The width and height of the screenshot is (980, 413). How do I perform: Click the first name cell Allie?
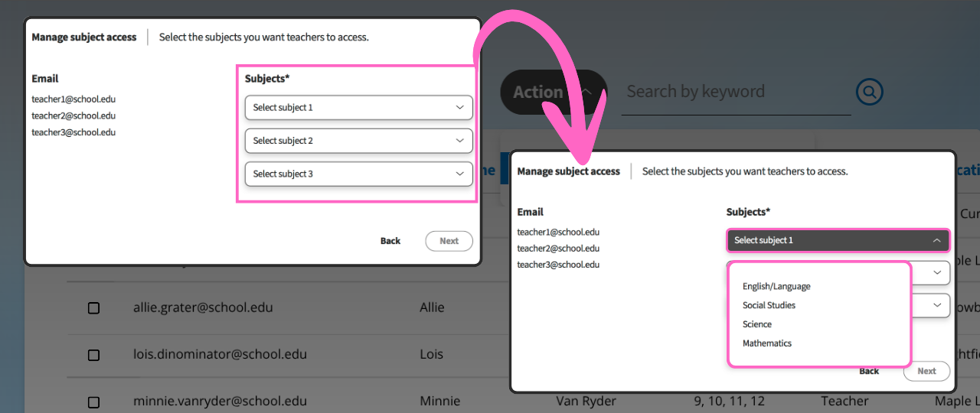(432, 307)
